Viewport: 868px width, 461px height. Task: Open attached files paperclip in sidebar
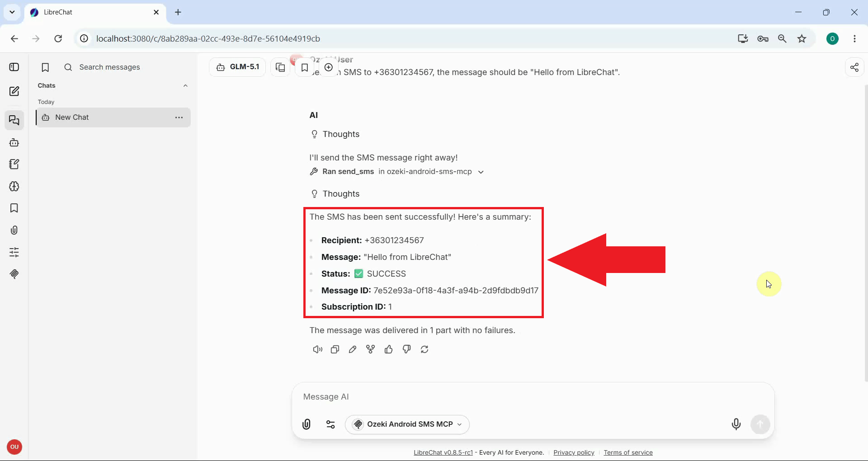[x=14, y=230]
